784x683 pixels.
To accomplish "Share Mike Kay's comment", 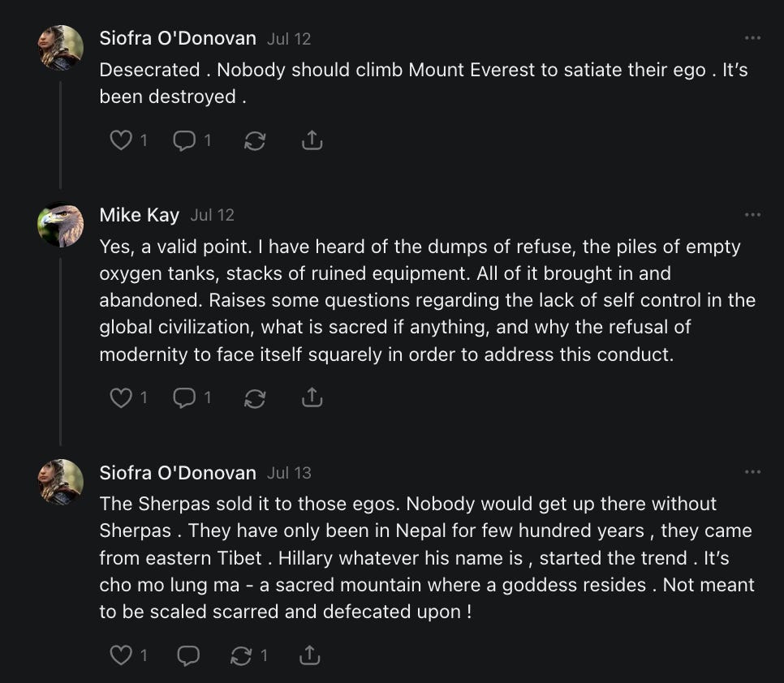I will pyautogui.click(x=312, y=397).
